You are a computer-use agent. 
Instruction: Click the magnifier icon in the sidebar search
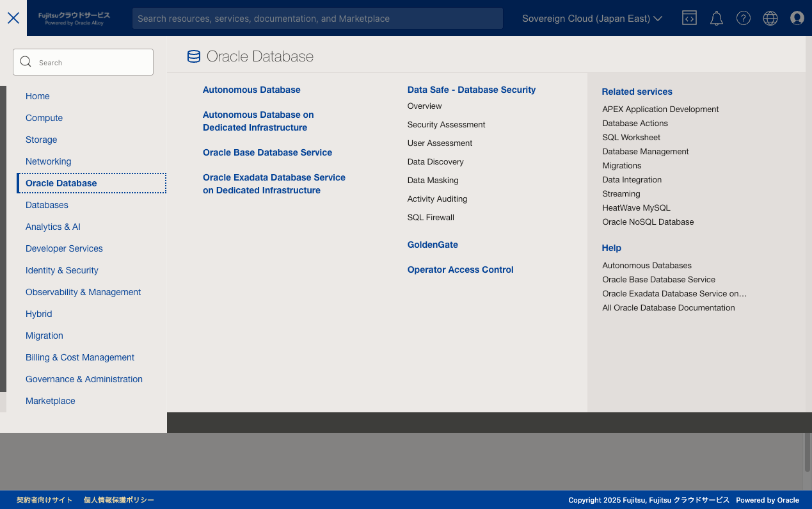coord(26,61)
